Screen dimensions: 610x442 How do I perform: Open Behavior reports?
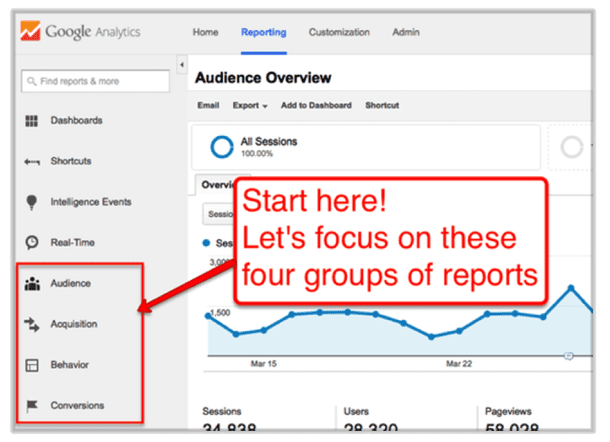coord(70,365)
